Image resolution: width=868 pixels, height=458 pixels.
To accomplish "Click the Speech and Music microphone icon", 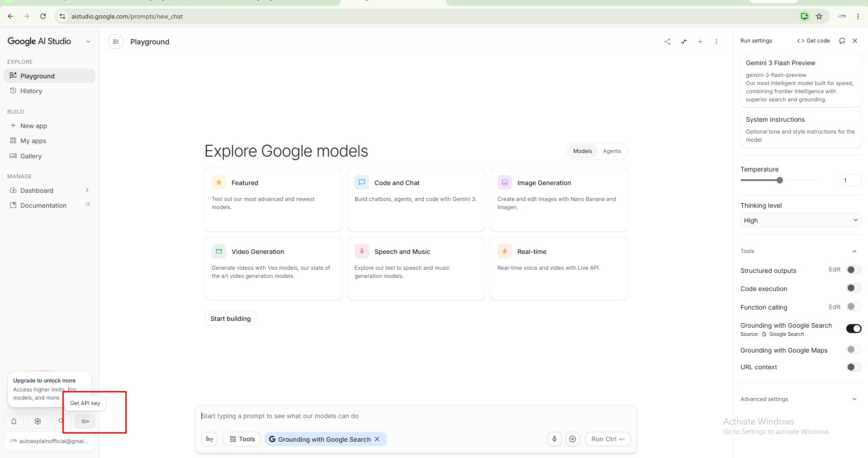I will pyautogui.click(x=362, y=251).
